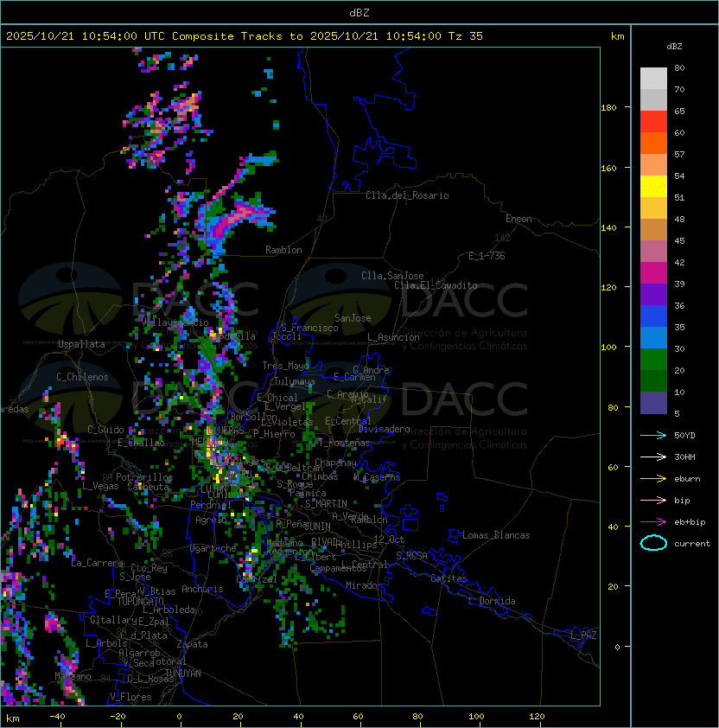This screenshot has height=728, width=719.
Task: Click the 'Composite Tracks' header timestamp text
Action: click(245, 36)
